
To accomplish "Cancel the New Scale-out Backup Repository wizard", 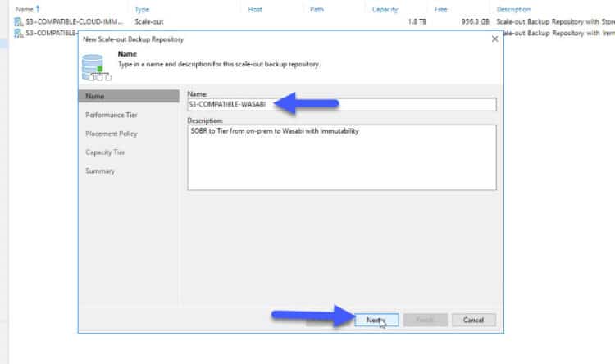I will pyautogui.click(x=473, y=320).
